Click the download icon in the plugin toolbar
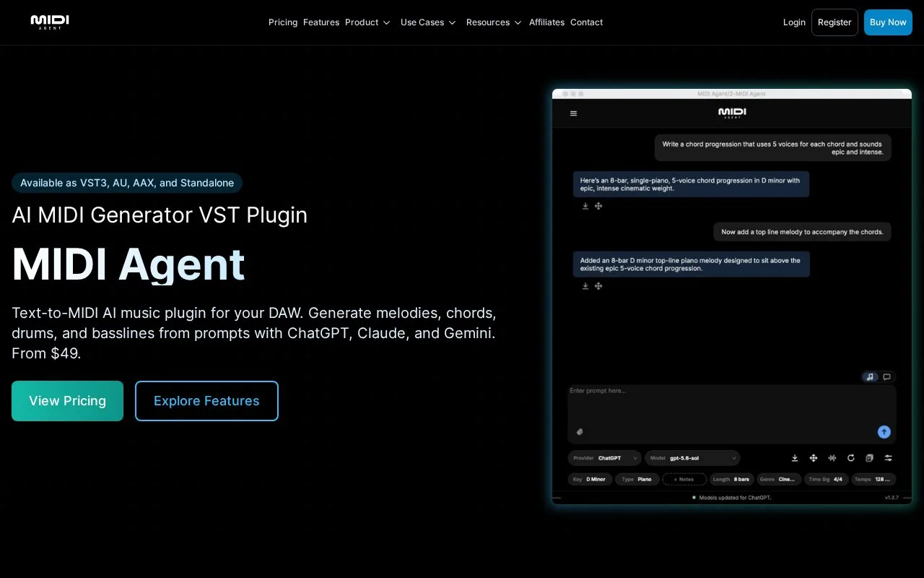924x578 pixels. 795,458
